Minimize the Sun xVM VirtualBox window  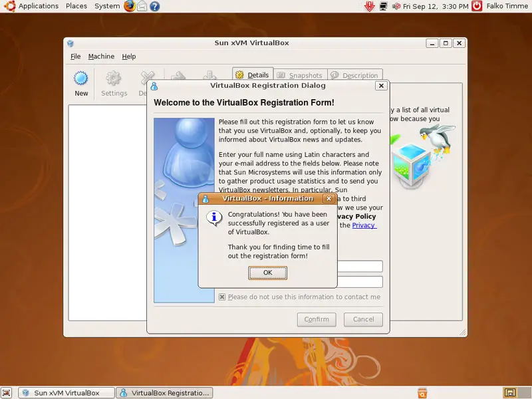432,43
